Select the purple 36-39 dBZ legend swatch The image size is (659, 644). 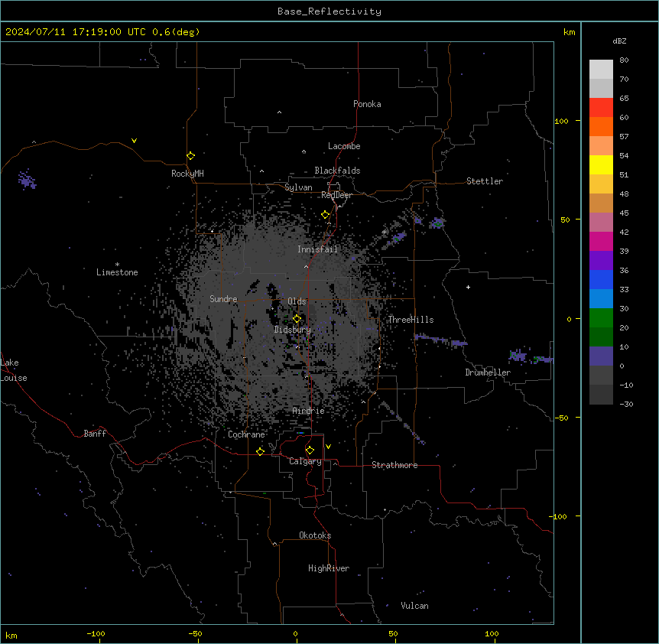[x=601, y=261]
